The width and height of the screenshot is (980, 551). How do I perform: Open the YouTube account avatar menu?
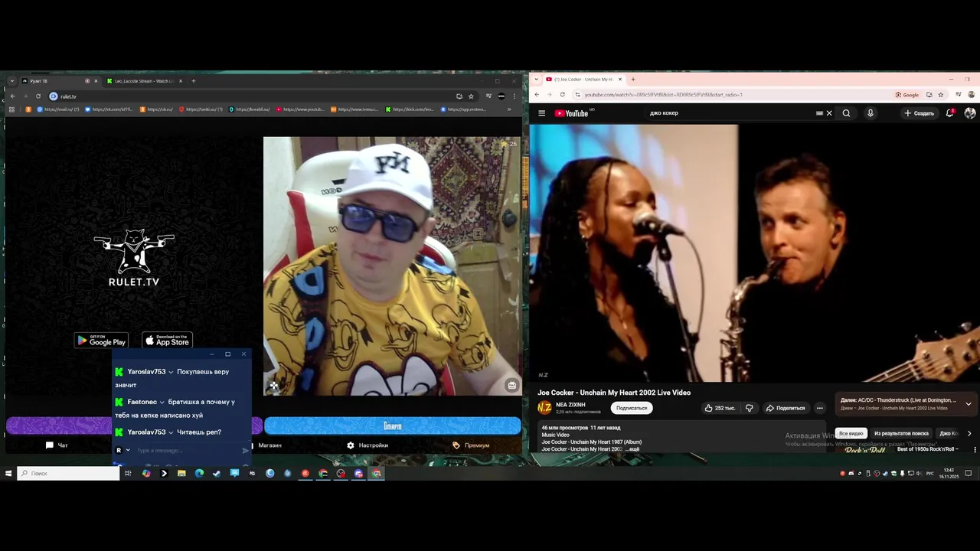(x=970, y=113)
